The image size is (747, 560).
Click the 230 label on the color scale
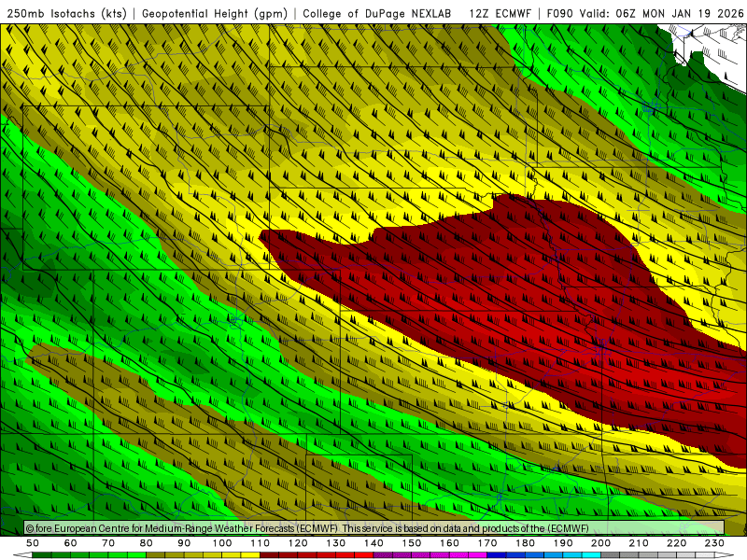tap(714, 543)
